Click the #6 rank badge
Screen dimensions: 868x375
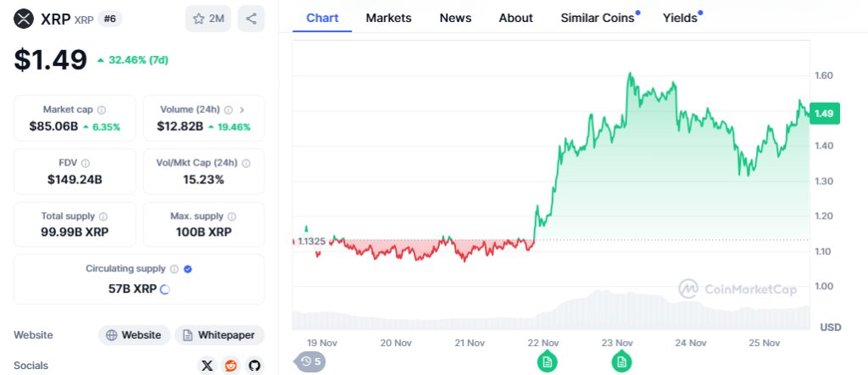(x=109, y=19)
